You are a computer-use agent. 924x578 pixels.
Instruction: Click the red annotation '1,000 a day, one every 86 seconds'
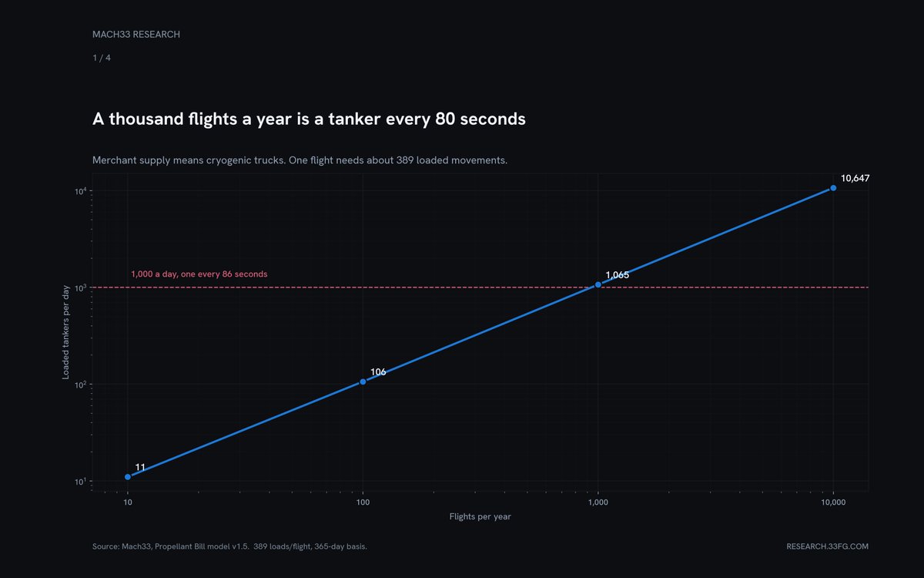coord(199,274)
